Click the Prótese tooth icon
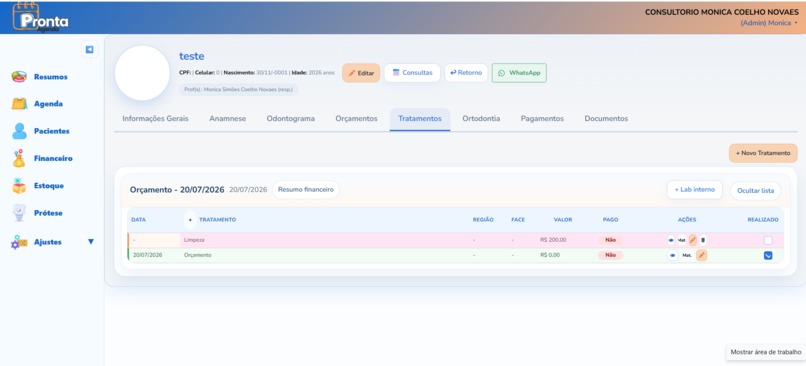The image size is (806, 366). [19, 213]
